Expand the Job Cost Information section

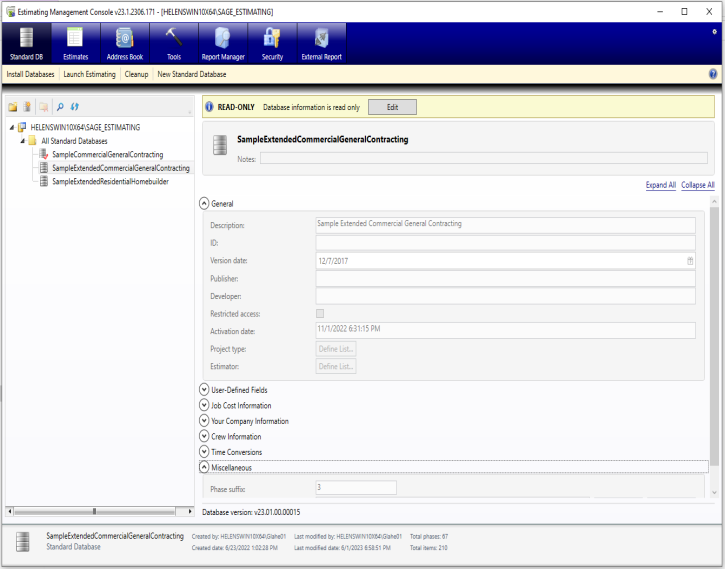[204, 406]
